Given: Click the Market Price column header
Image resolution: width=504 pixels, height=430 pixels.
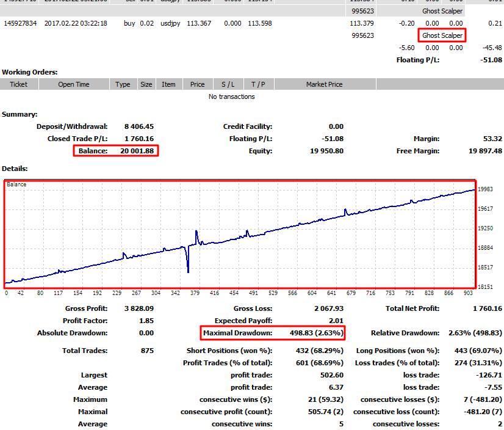Looking at the screenshot, I should (x=325, y=84).
